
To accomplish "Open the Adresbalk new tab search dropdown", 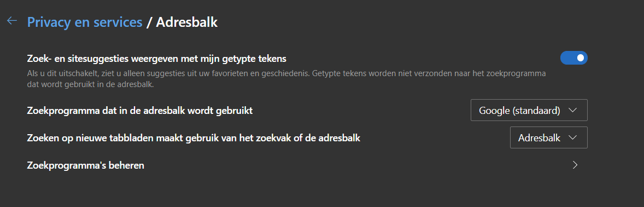I will tap(549, 138).
